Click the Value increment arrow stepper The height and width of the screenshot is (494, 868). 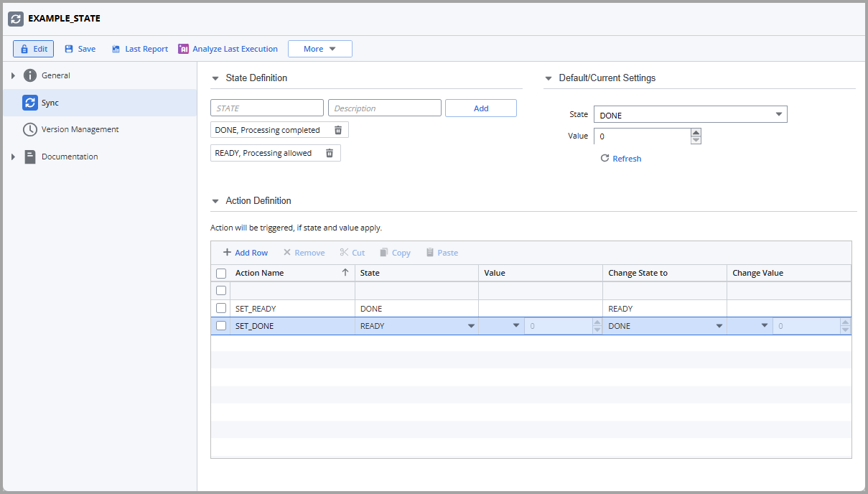[x=695, y=132]
